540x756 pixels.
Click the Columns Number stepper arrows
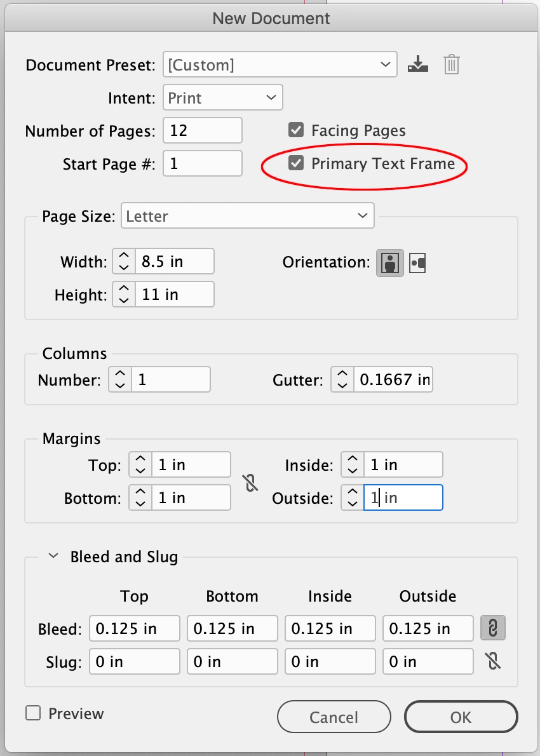[x=120, y=379]
